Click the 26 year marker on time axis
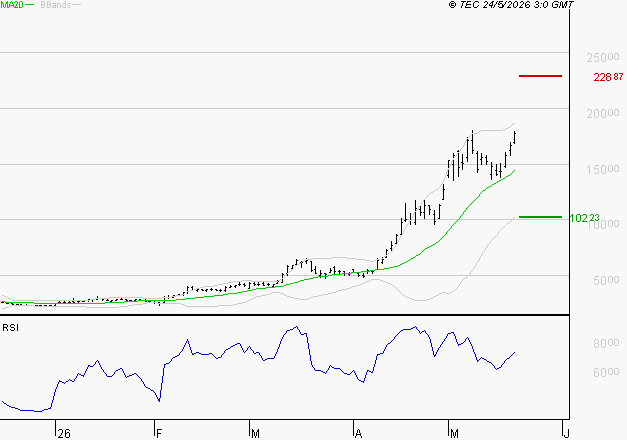This screenshot has height=440, width=627. coord(64,434)
